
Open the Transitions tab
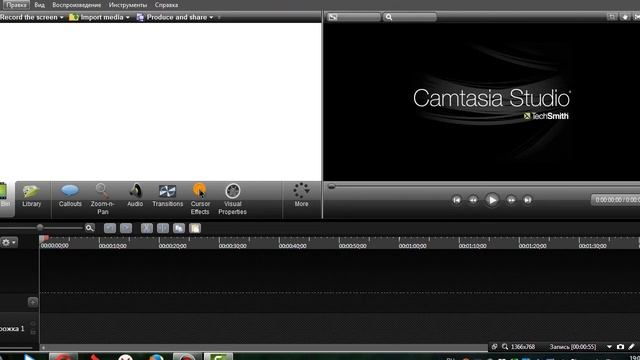(167, 196)
